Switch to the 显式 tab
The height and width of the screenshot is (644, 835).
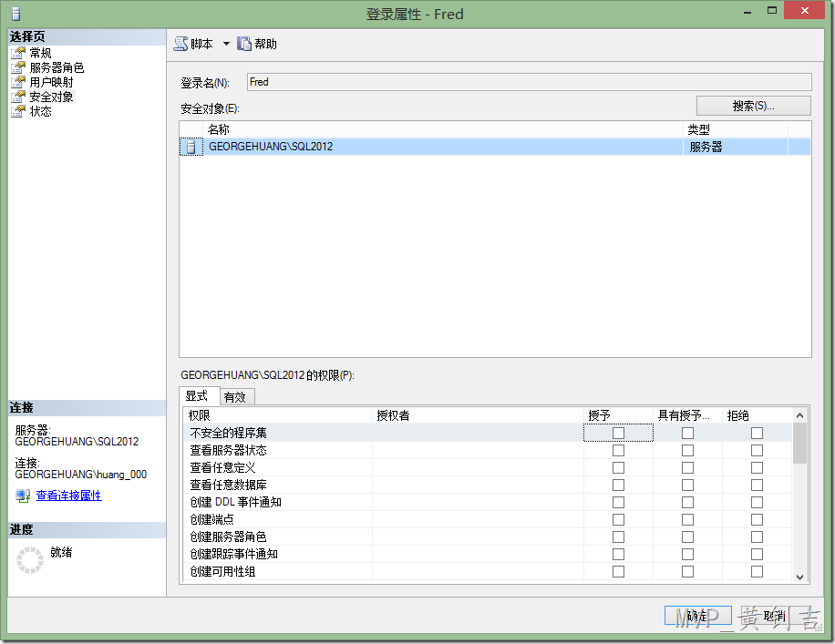click(x=197, y=396)
